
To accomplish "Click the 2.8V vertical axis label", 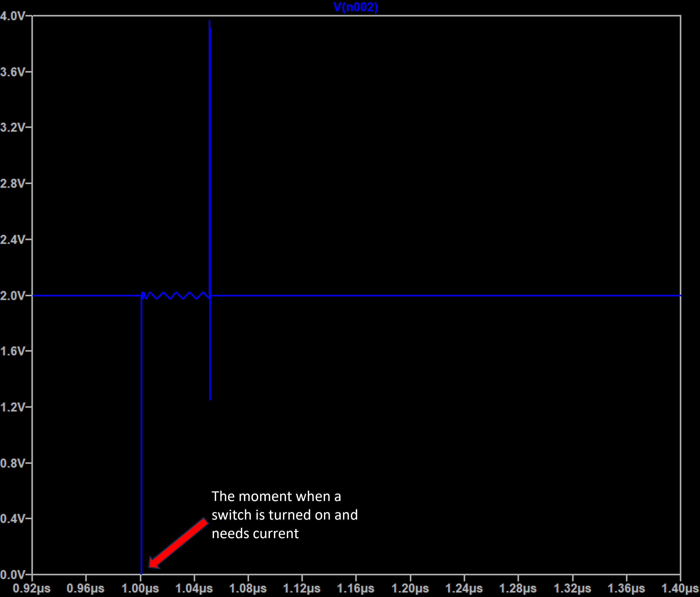I will 13,184.
